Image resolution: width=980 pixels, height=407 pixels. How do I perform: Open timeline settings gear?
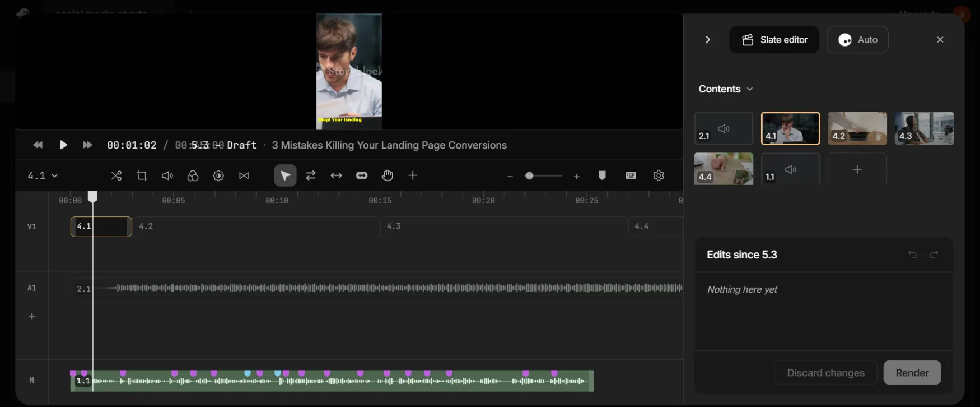click(659, 175)
